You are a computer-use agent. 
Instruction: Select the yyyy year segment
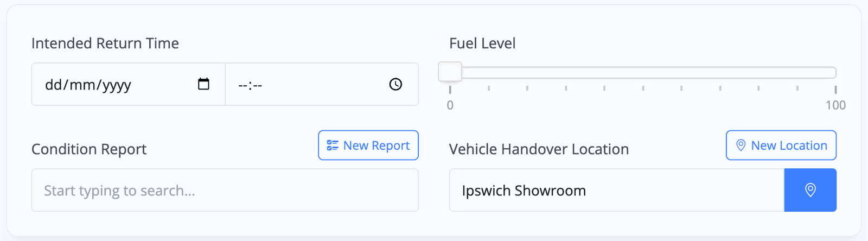pyautogui.click(x=117, y=85)
